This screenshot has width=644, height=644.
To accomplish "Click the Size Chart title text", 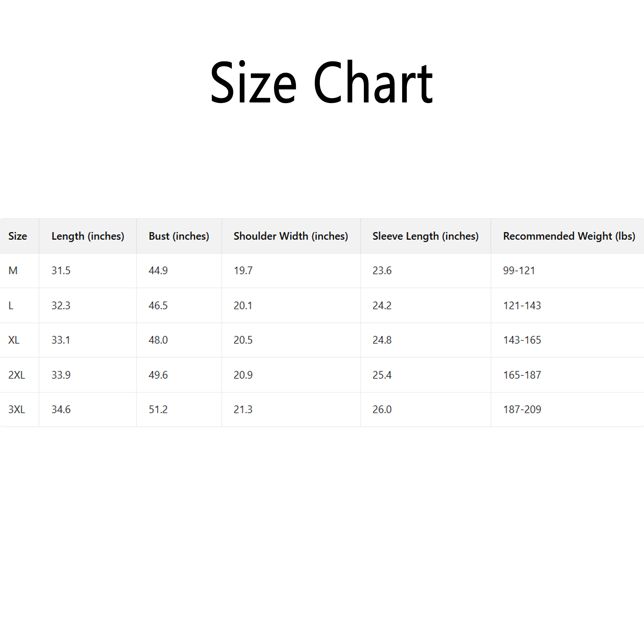I will [321, 82].
